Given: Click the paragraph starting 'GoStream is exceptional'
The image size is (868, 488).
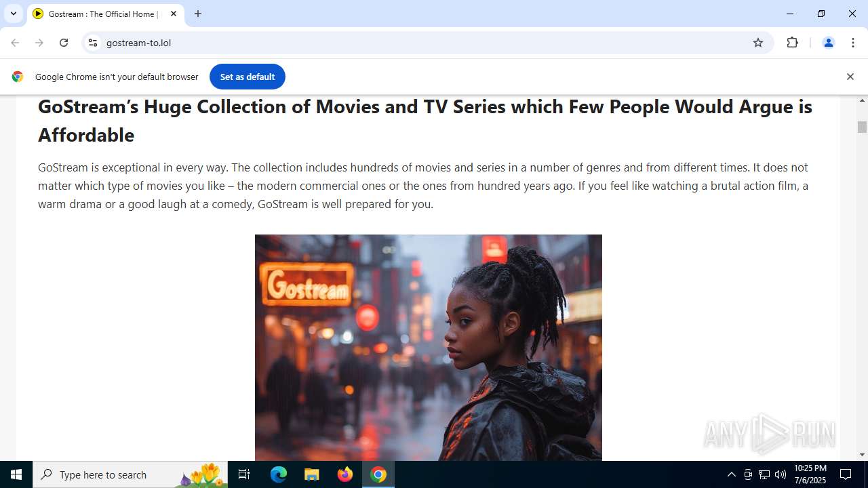Looking at the screenshot, I should coord(423,186).
